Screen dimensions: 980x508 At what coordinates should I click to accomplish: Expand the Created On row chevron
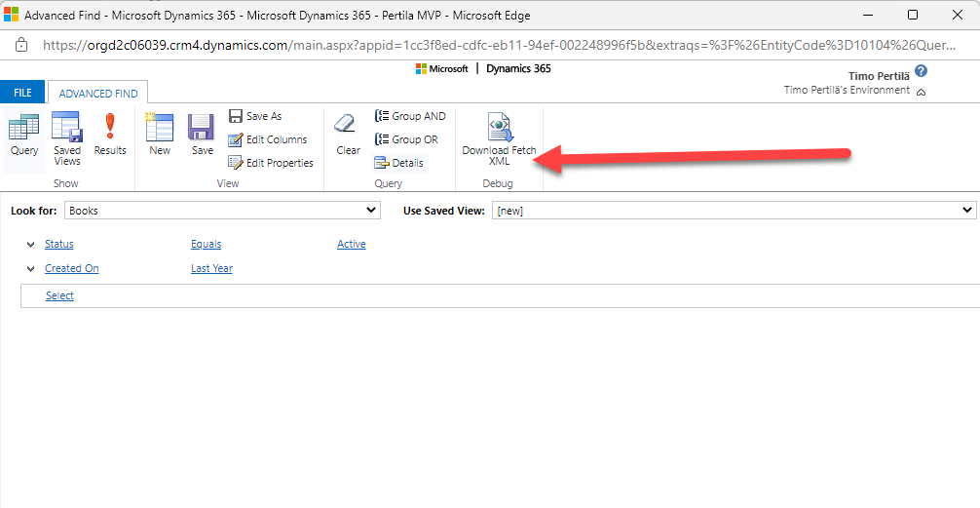click(x=31, y=268)
